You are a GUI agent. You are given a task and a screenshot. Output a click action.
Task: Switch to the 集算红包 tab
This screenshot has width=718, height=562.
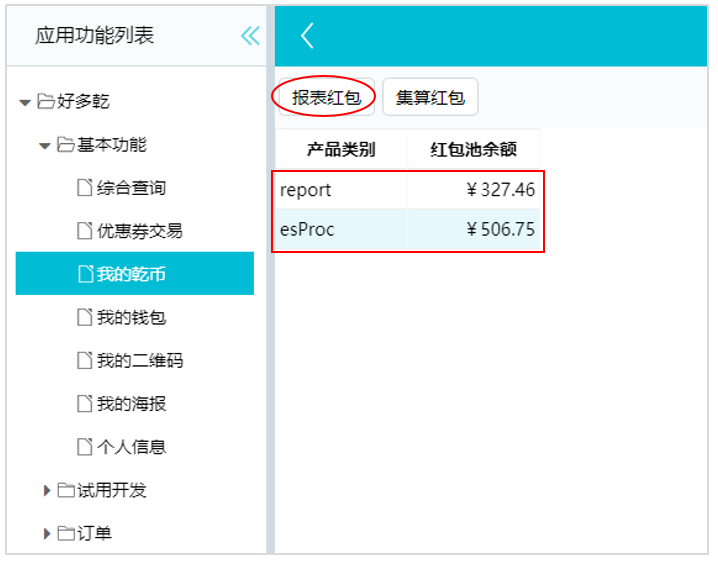pos(430,97)
